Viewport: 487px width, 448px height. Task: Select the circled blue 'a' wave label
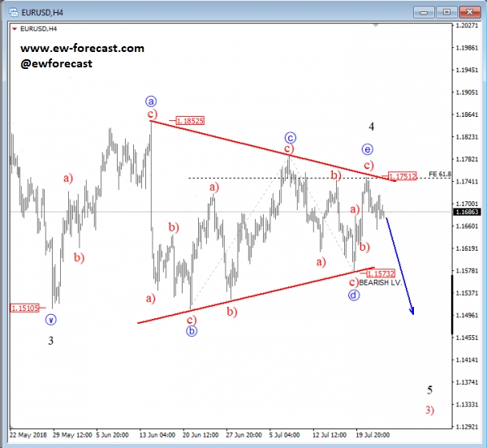pos(151,101)
